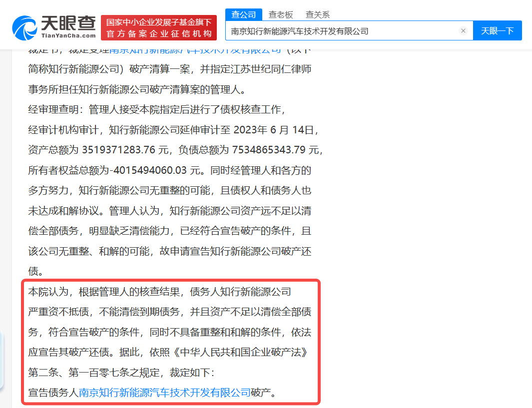Viewport: 532px width, 408px height.
Task: Click the line starting 事务所担任知行新能源公司
Action: pos(137,89)
